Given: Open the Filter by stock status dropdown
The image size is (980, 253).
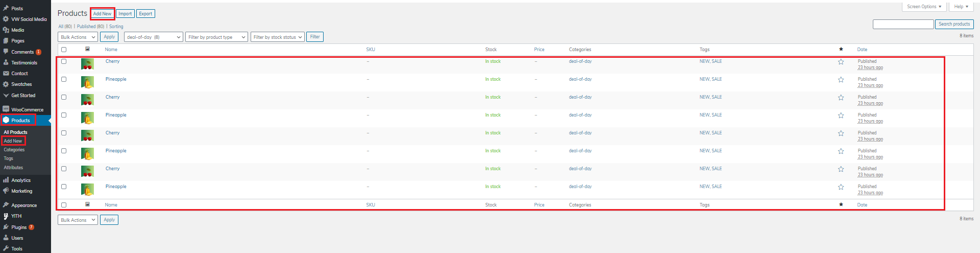Looking at the screenshot, I should coord(278,37).
